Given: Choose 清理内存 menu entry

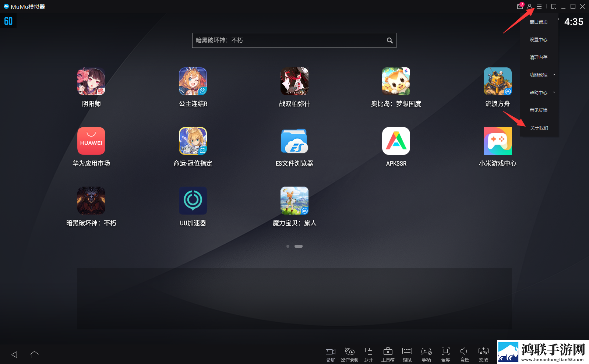Looking at the screenshot, I should click(x=539, y=57).
